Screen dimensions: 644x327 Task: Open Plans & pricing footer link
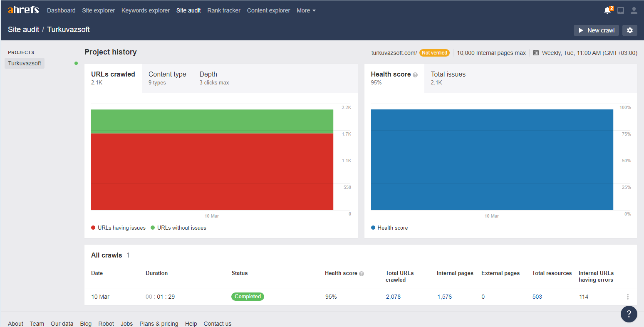coord(159,324)
